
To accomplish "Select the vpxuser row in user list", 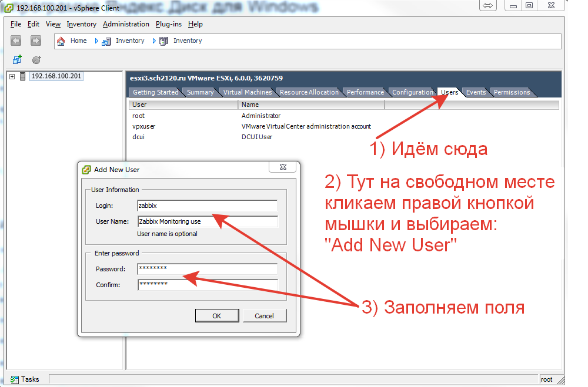I will (144, 126).
